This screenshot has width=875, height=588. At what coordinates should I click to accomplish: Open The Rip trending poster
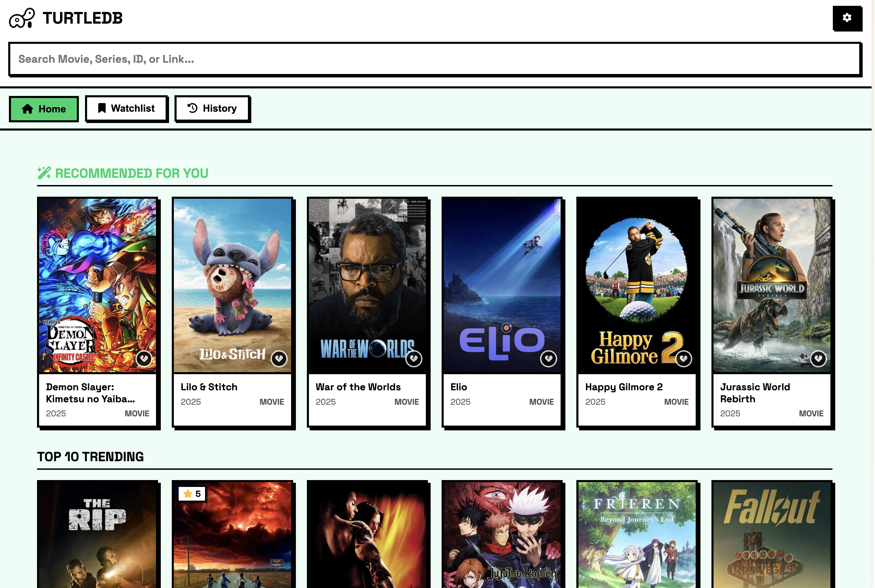[x=97, y=535]
